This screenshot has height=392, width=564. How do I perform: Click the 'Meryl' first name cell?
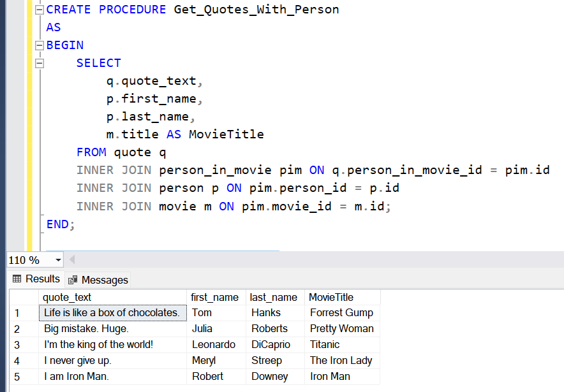216,361
